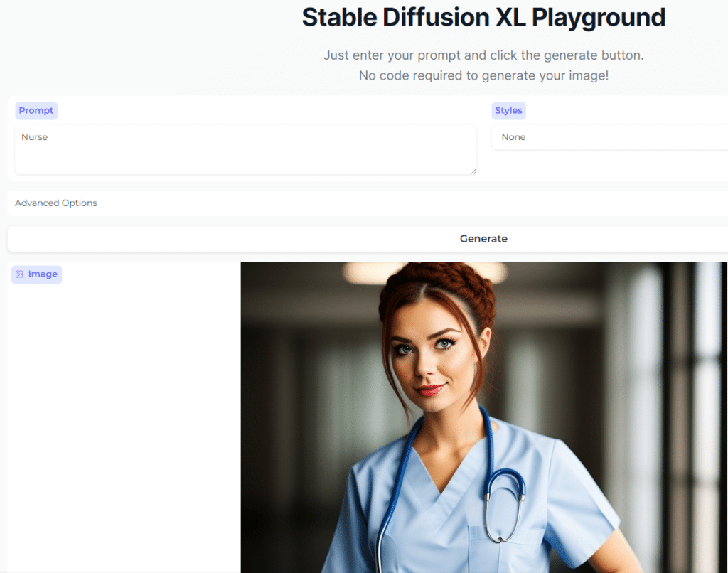This screenshot has height=573, width=728.
Task: Click the Styles label badge
Action: pos(508,110)
